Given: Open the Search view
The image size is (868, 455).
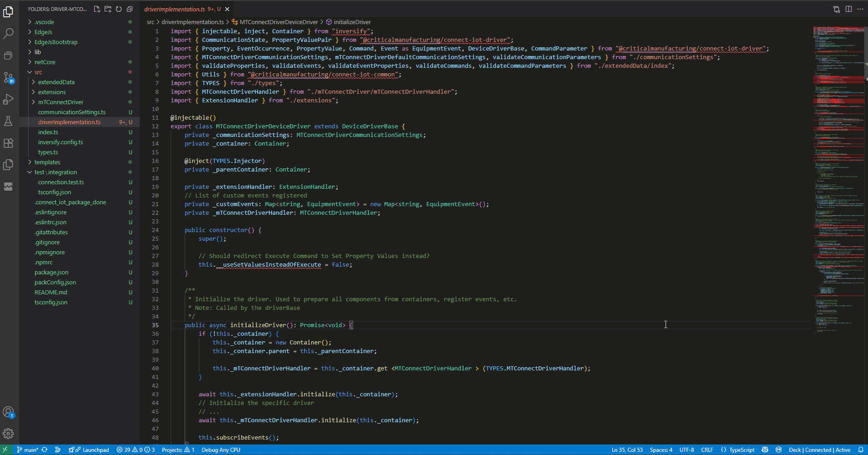Looking at the screenshot, I should [x=8, y=33].
